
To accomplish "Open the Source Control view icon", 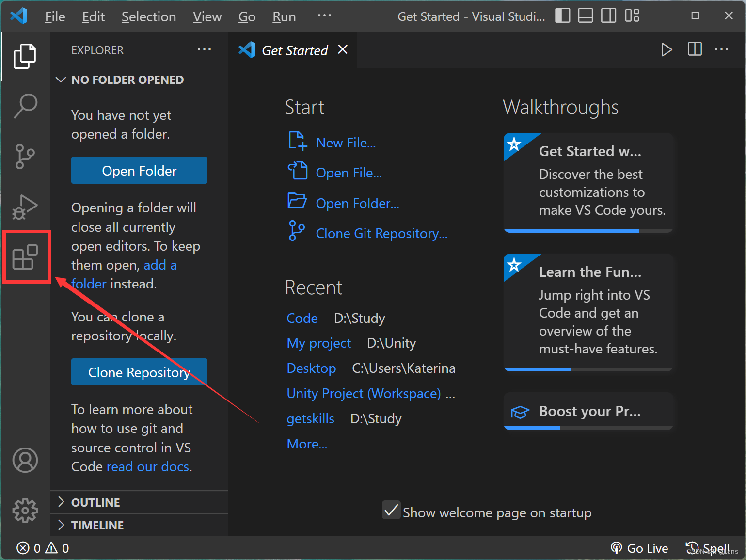I will coord(25,156).
